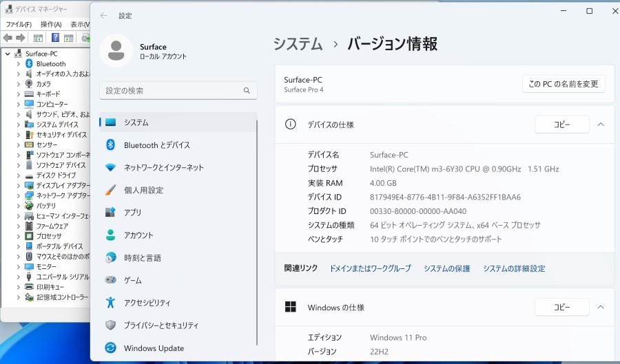Click the blue help question-mark toolbar icon

click(x=55, y=38)
